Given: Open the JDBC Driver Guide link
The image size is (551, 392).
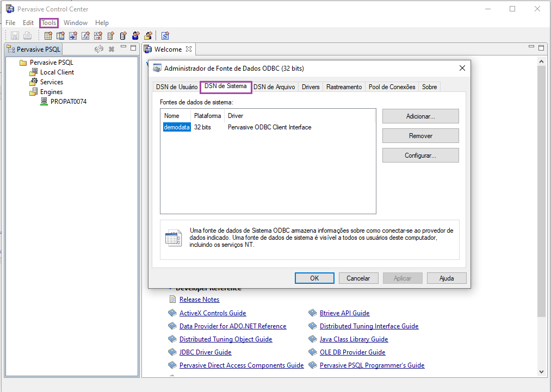Looking at the screenshot, I should coord(205,352).
